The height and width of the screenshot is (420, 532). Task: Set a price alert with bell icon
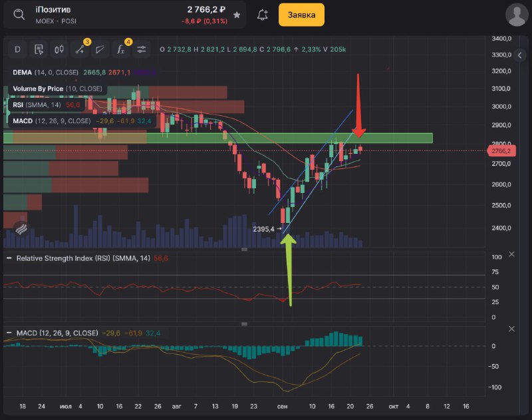click(x=262, y=15)
